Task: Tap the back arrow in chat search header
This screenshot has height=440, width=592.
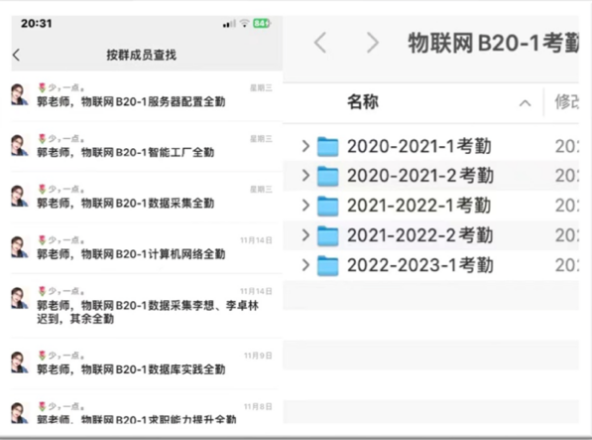Action: click(x=16, y=55)
